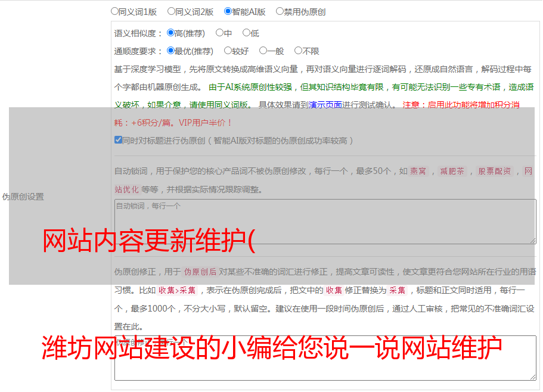Toggle 同时对标题进行伪原创 checkbox

tap(118, 140)
